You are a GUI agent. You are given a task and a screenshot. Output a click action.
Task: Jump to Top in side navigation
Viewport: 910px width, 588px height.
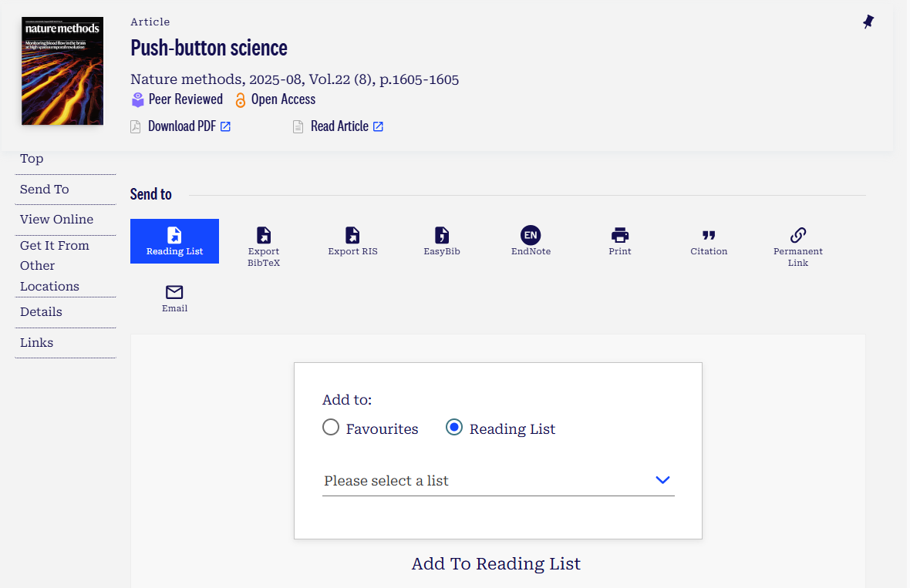(x=32, y=158)
